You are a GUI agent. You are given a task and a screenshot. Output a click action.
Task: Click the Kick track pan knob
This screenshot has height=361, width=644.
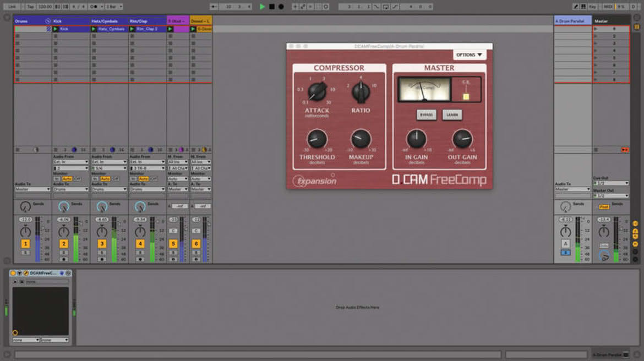[64, 232]
